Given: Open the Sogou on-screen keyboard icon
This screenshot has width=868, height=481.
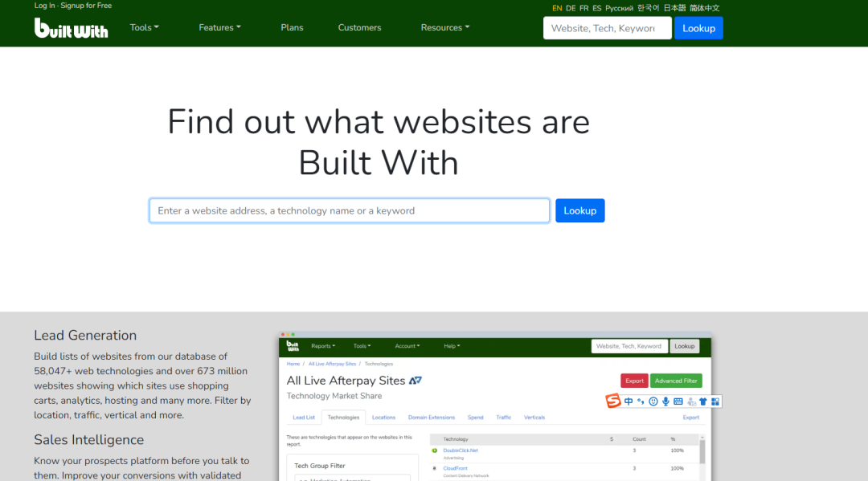Looking at the screenshot, I should [x=678, y=401].
